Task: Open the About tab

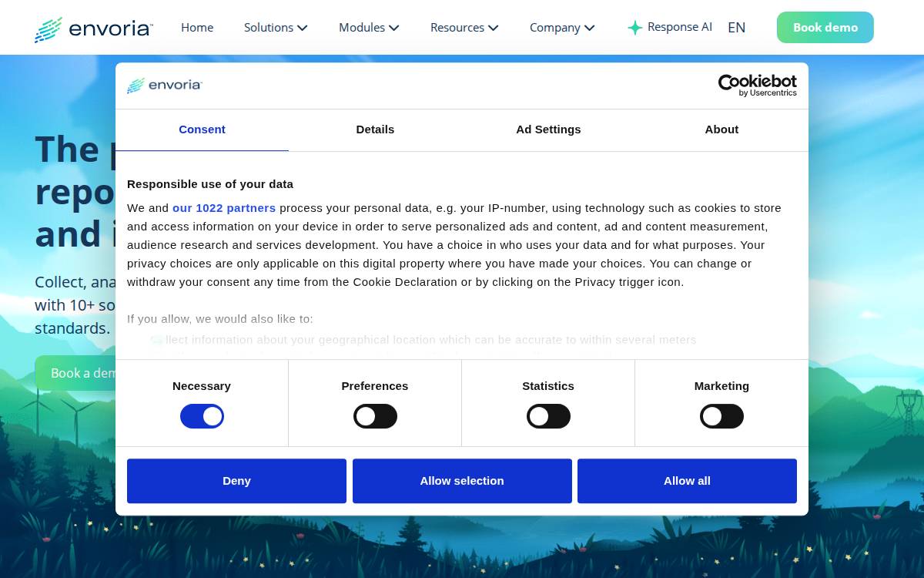Action: point(721,129)
